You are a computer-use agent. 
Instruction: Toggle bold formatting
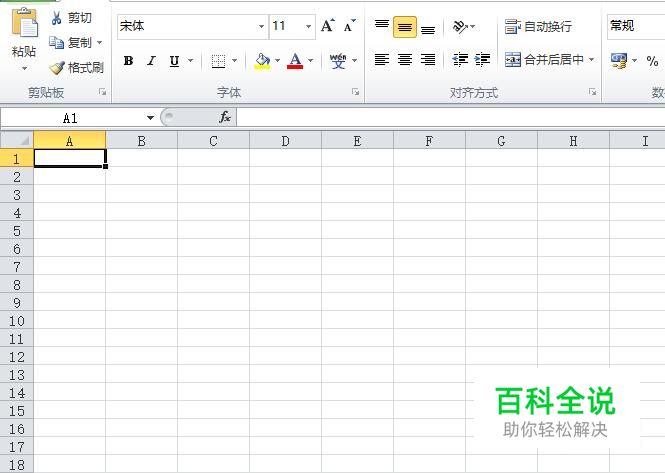(x=129, y=61)
